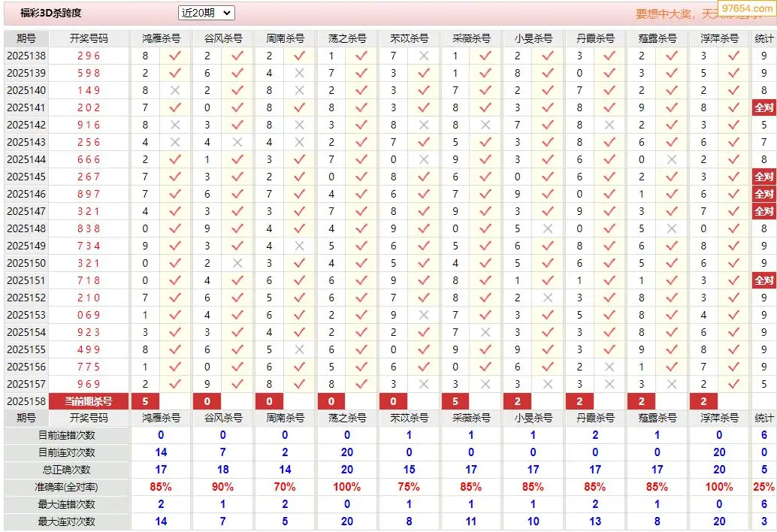Click the red check mark for 浮萍 in row 2025141
Screen dimensions: 777x532
[x=734, y=107]
